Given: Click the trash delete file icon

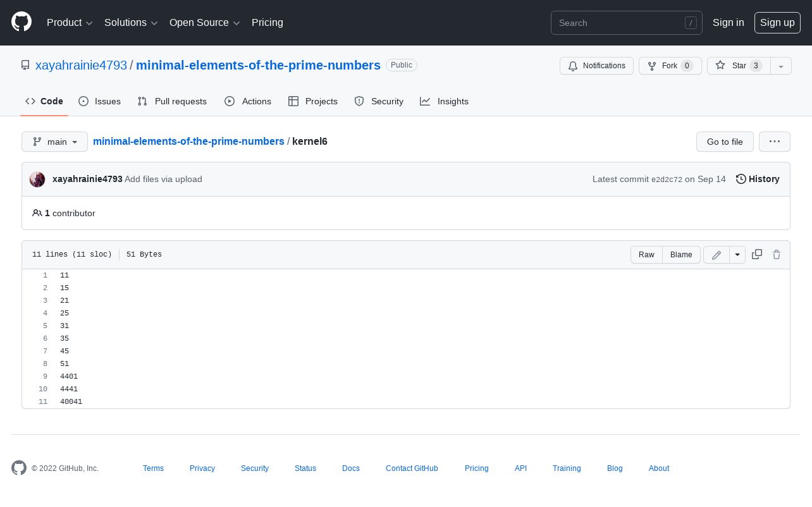Looking at the screenshot, I should (777, 254).
